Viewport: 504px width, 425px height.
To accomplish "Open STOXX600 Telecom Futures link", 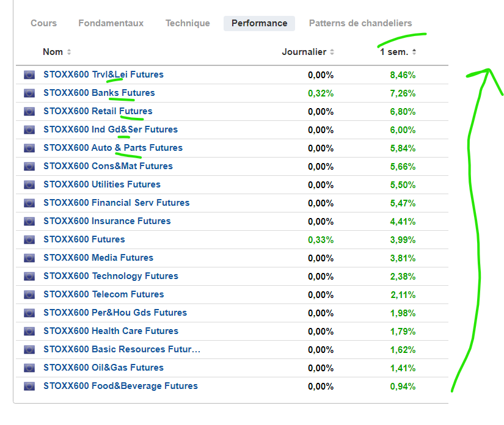I will (x=103, y=294).
